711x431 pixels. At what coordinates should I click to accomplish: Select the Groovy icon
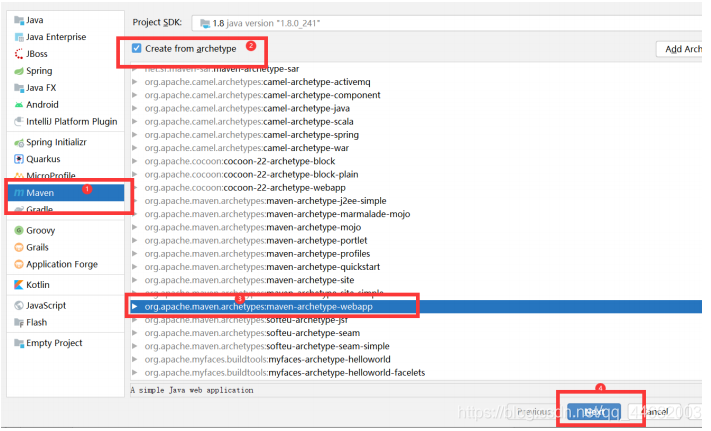tap(19, 230)
